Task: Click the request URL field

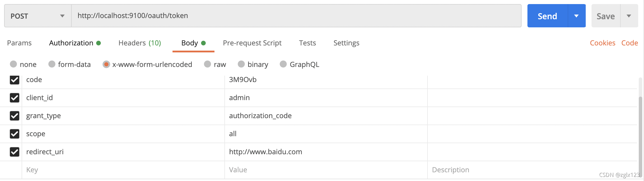Action: pyautogui.click(x=296, y=16)
